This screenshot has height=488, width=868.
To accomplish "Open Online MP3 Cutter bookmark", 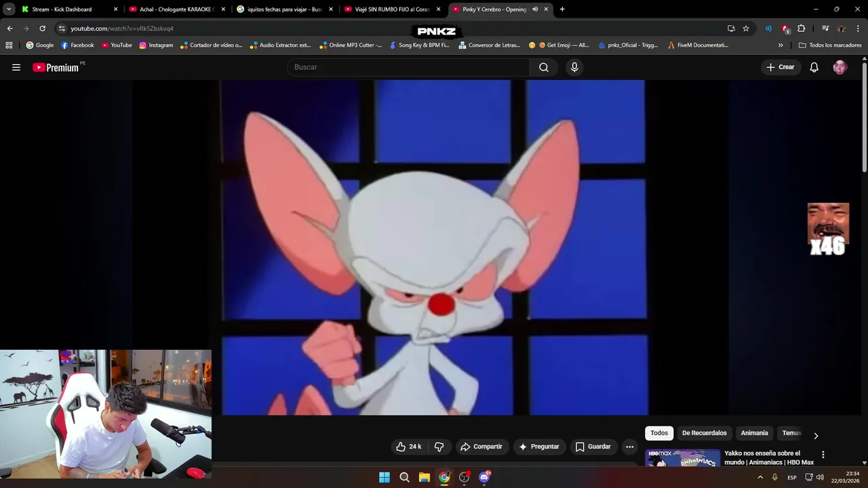I will 350,45.
